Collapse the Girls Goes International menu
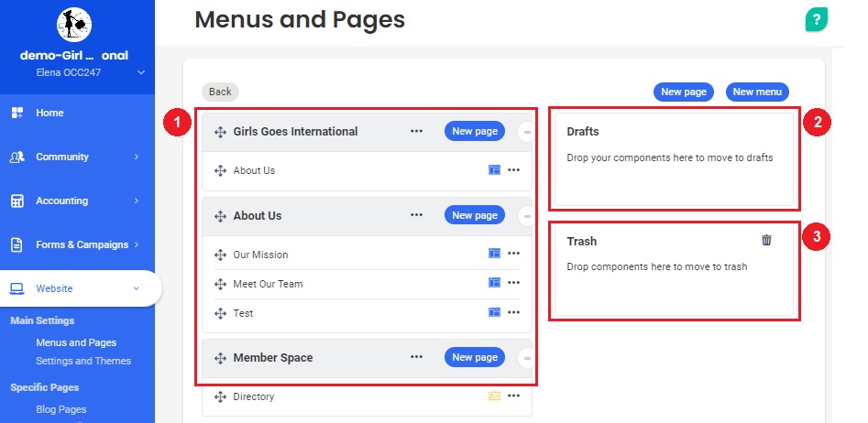868x423 pixels. [526, 132]
